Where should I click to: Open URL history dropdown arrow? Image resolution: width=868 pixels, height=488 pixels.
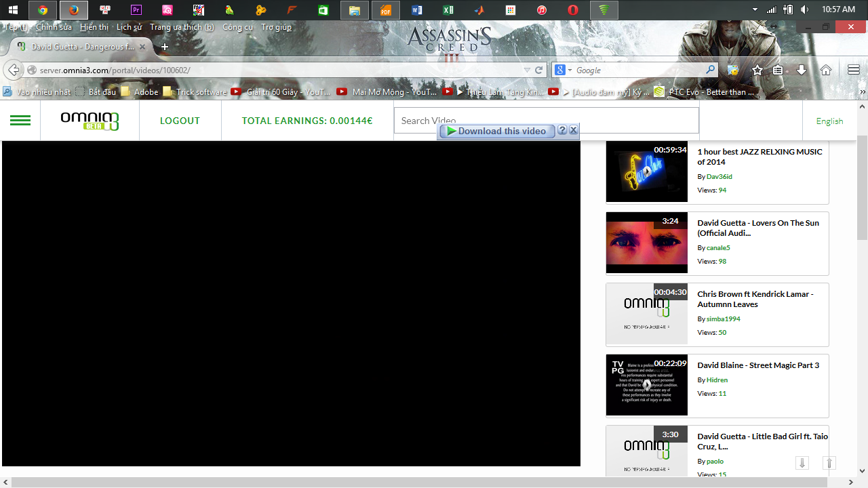(x=527, y=70)
